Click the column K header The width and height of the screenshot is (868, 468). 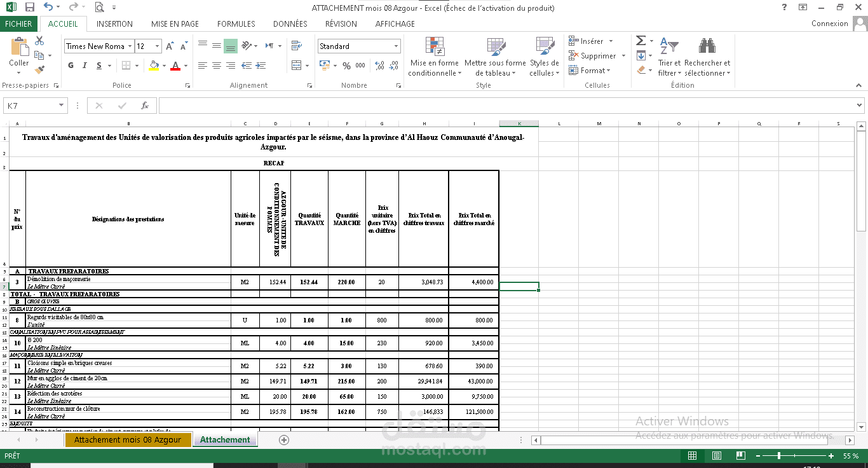519,123
